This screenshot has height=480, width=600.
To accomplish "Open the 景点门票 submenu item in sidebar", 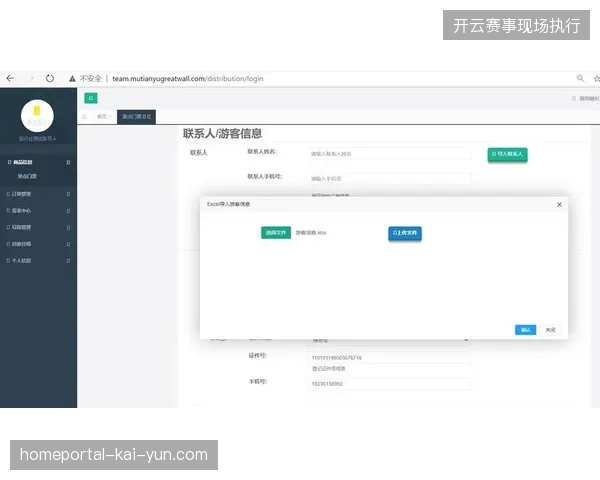I will click(x=27, y=176).
